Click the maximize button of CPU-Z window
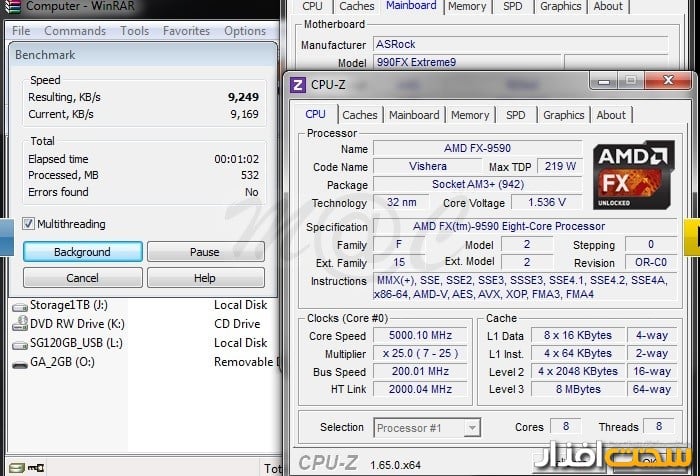The height and width of the screenshot is (476, 700). point(630,81)
